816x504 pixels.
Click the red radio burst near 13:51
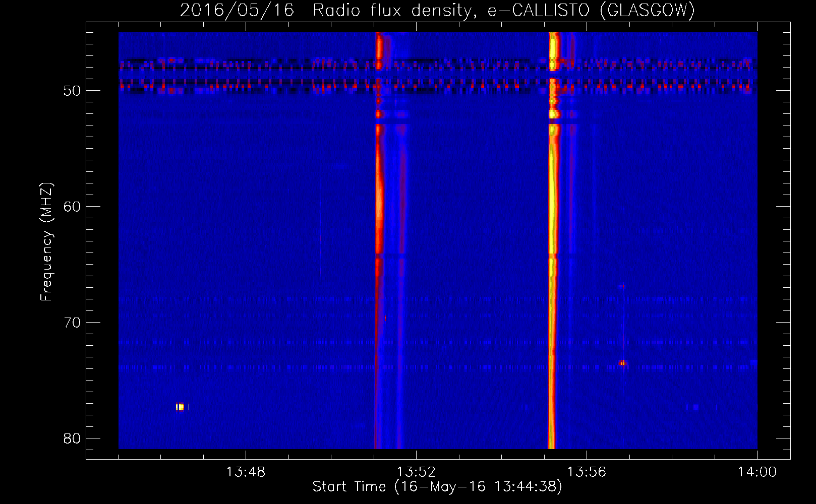379,240
